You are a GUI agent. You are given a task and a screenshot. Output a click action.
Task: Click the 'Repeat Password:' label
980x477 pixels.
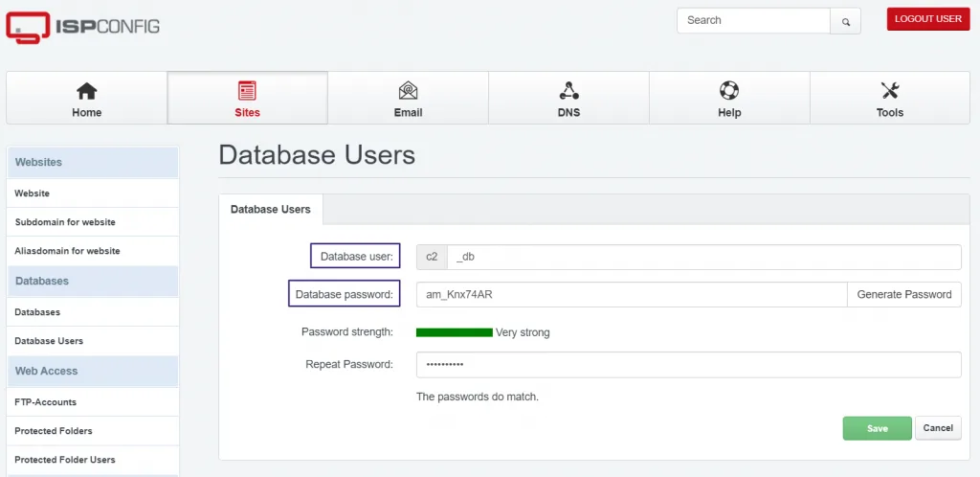click(x=349, y=364)
